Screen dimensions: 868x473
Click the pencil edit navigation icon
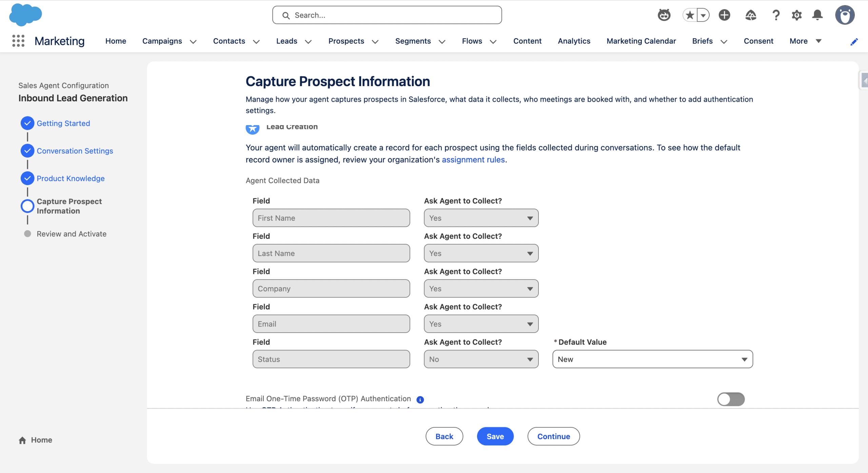[x=854, y=41]
